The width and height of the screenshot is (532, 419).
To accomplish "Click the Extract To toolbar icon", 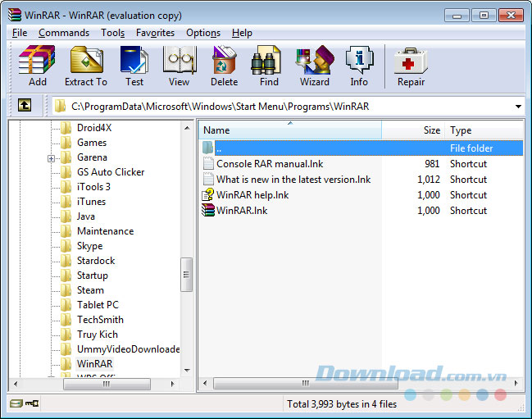I will 87,60.
